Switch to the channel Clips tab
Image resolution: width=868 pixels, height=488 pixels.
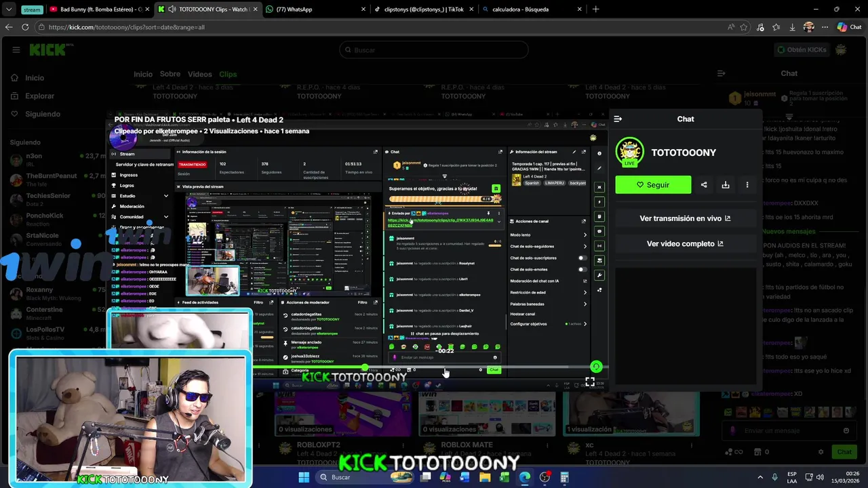(x=228, y=74)
